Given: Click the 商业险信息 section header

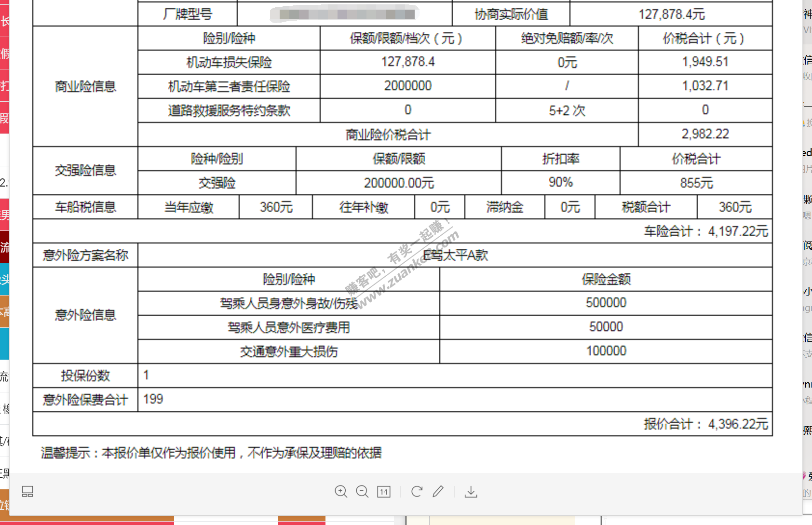Looking at the screenshot, I should [x=85, y=86].
